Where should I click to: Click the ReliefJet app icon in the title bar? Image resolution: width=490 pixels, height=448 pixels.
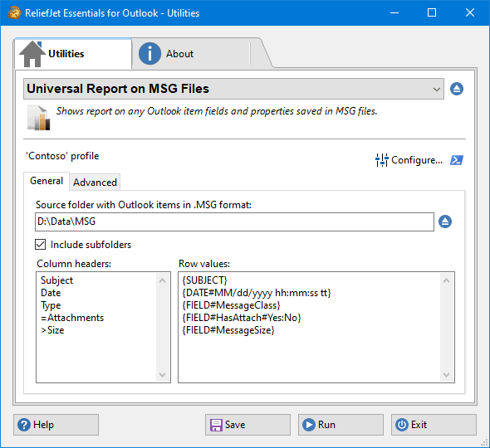14,12
